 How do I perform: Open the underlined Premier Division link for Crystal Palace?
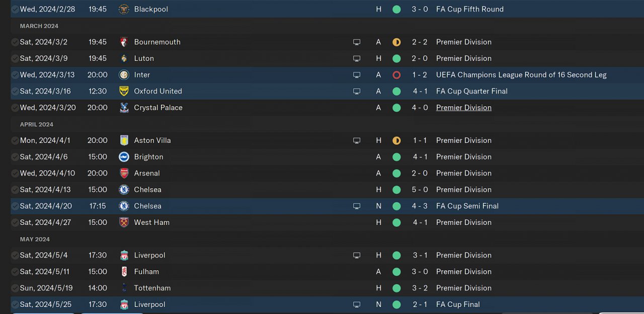463,108
